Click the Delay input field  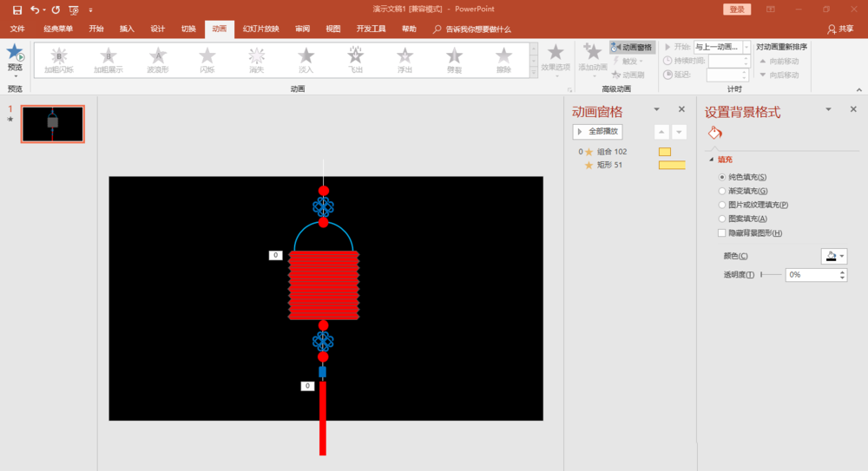click(728, 75)
